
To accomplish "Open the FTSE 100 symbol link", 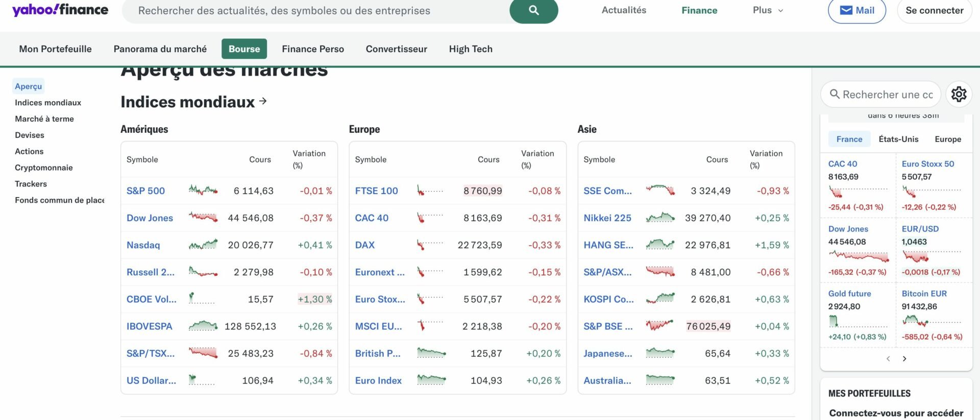I will 376,191.
